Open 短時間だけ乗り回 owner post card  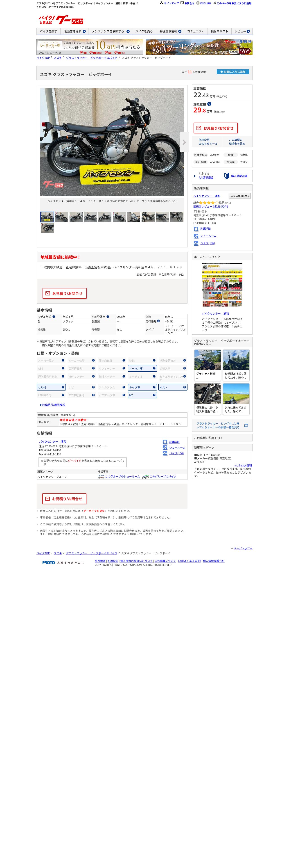click(x=236, y=365)
